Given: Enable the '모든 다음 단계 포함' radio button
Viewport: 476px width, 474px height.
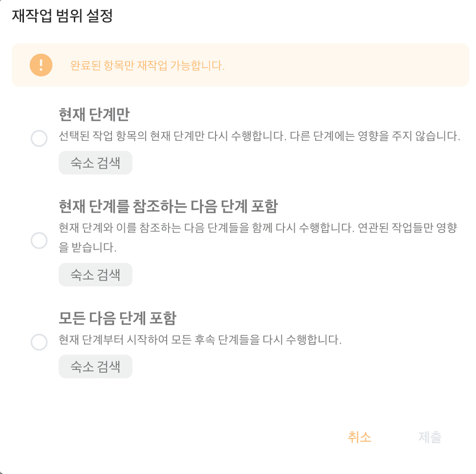Looking at the screenshot, I should click(39, 342).
